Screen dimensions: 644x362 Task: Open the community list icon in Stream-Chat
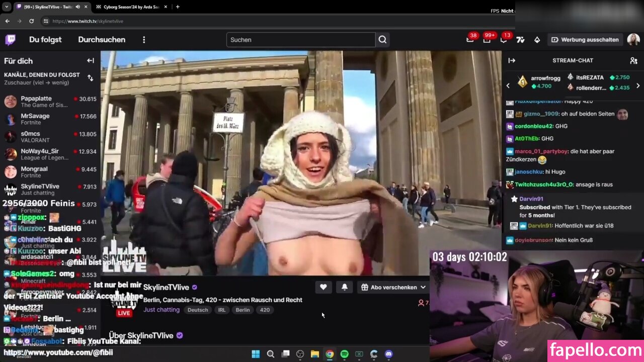coord(633,60)
